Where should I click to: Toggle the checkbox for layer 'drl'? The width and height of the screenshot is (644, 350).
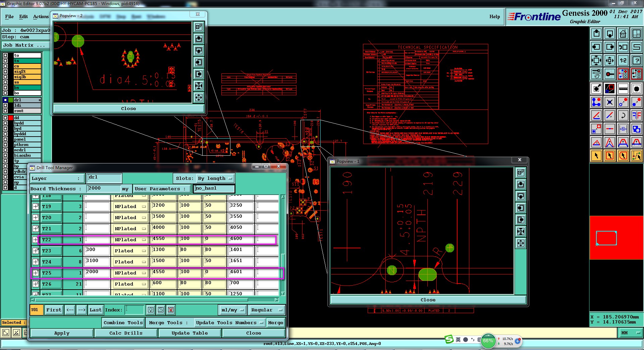coord(5,100)
